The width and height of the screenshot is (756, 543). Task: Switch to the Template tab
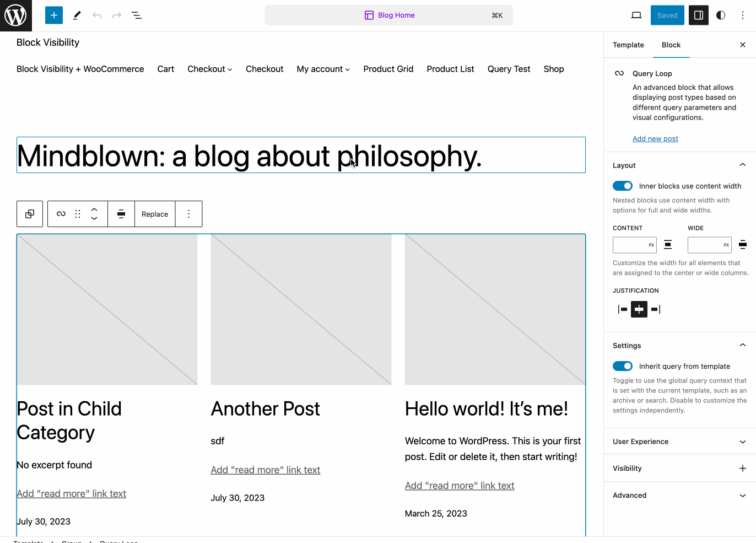coord(628,45)
